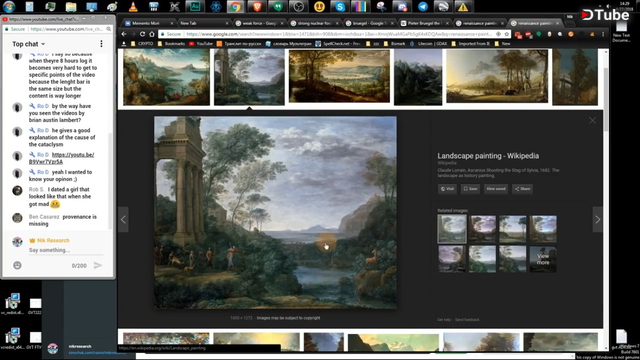Show the previous image with left arrow
This screenshot has width=640, height=360.
tap(123, 220)
